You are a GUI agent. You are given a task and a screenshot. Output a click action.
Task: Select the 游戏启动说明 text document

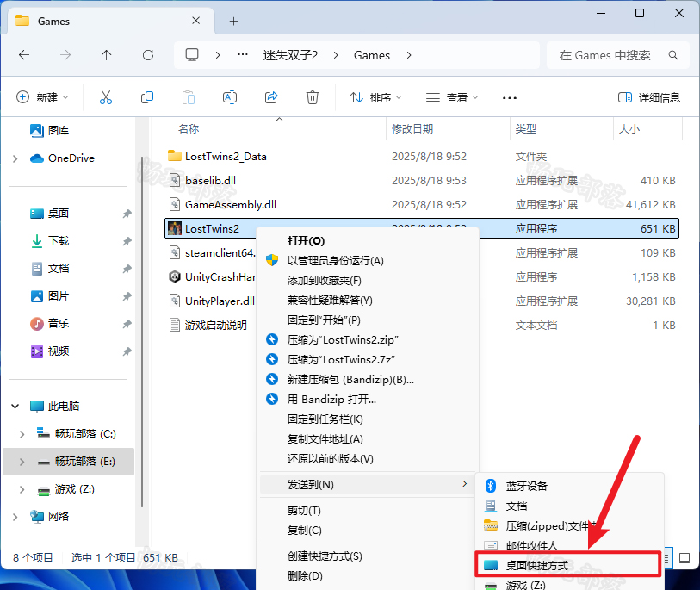coord(208,326)
